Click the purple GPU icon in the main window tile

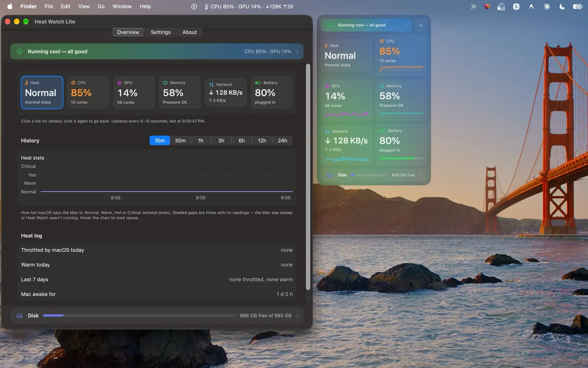click(119, 83)
